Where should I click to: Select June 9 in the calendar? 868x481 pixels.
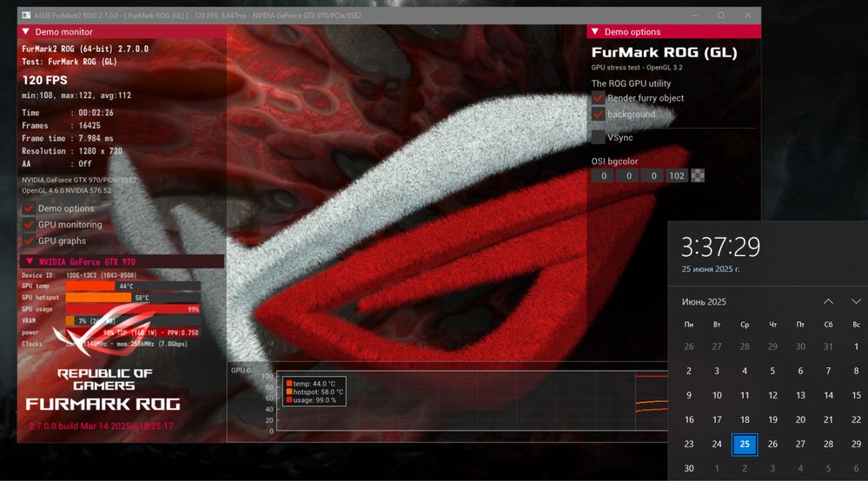coord(689,395)
